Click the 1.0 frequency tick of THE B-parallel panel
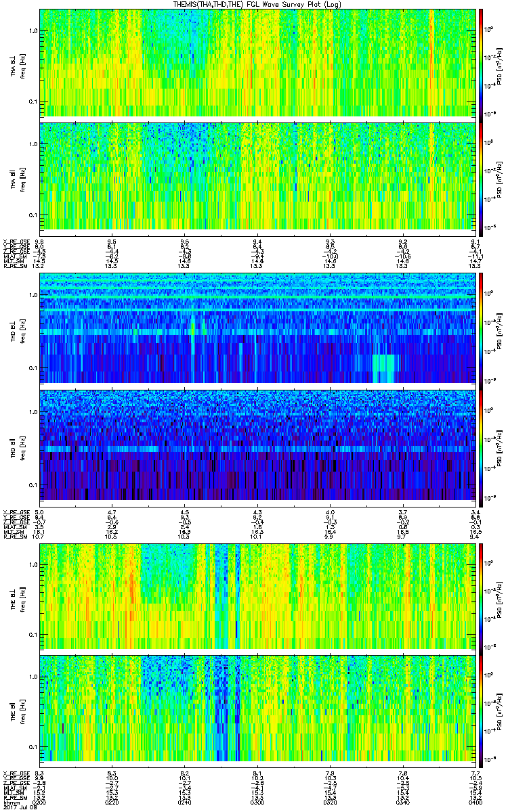This screenshot has height=812, width=508. click(x=33, y=676)
